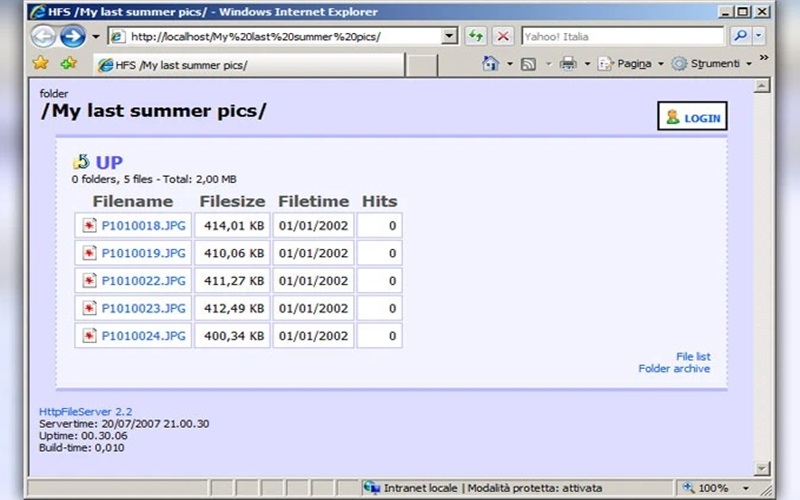
Task: Expand the Print dropdown arrow
Action: [587, 64]
